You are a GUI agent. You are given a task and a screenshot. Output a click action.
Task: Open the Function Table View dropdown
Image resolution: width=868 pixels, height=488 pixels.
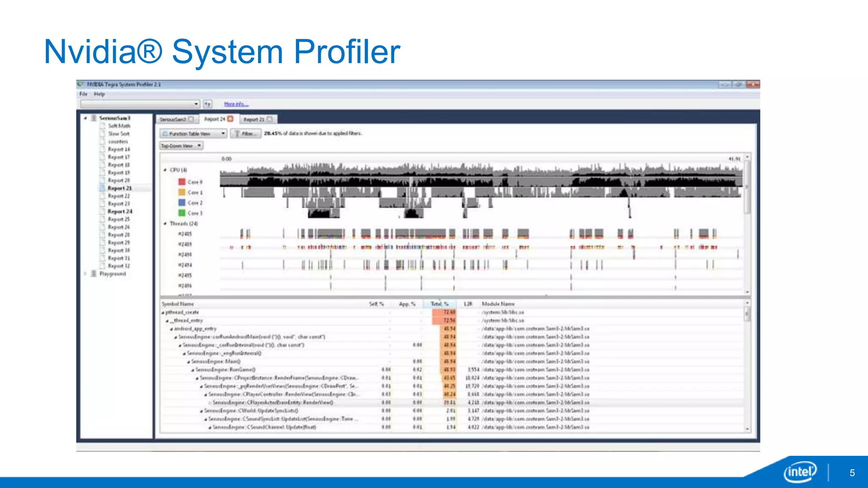(193, 133)
